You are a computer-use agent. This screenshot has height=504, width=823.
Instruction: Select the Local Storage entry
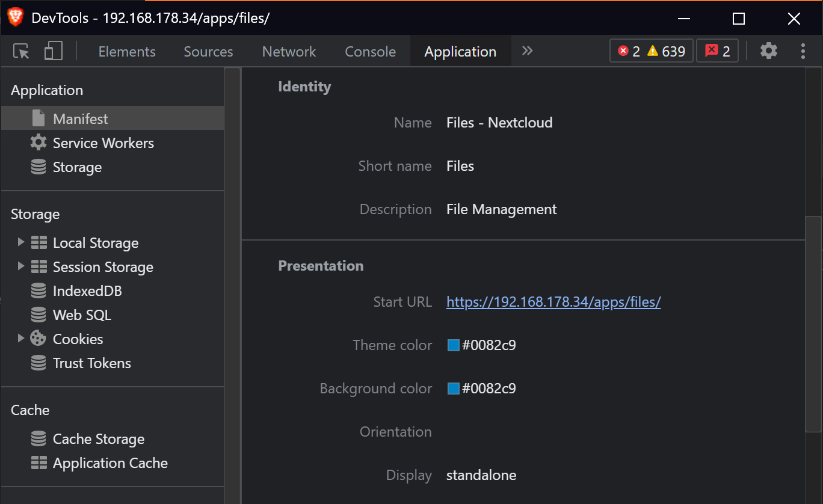coord(96,242)
